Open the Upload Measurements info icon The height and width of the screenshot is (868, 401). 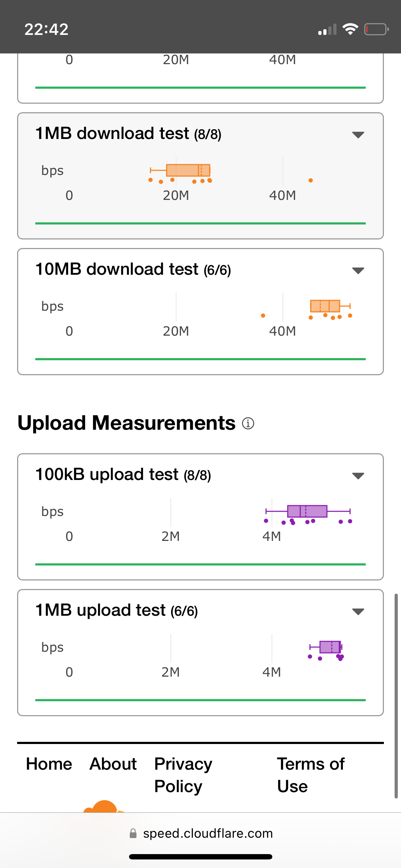click(248, 423)
